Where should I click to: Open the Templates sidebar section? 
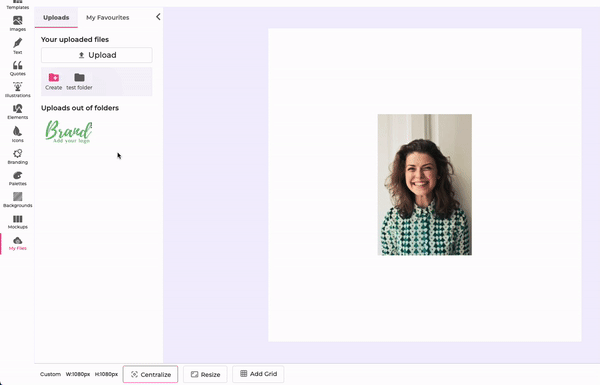(x=18, y=5)
